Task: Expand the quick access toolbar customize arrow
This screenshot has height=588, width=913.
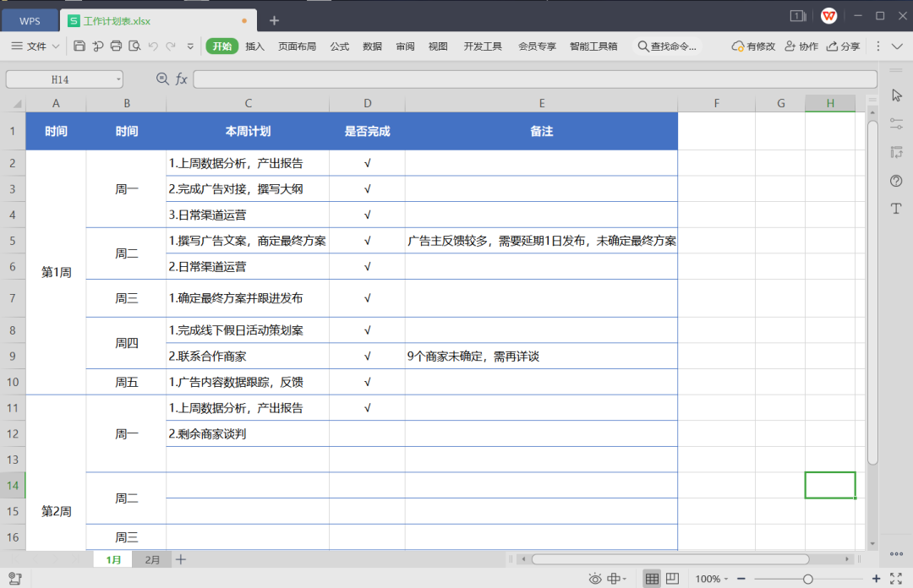Action: point(190,46)
